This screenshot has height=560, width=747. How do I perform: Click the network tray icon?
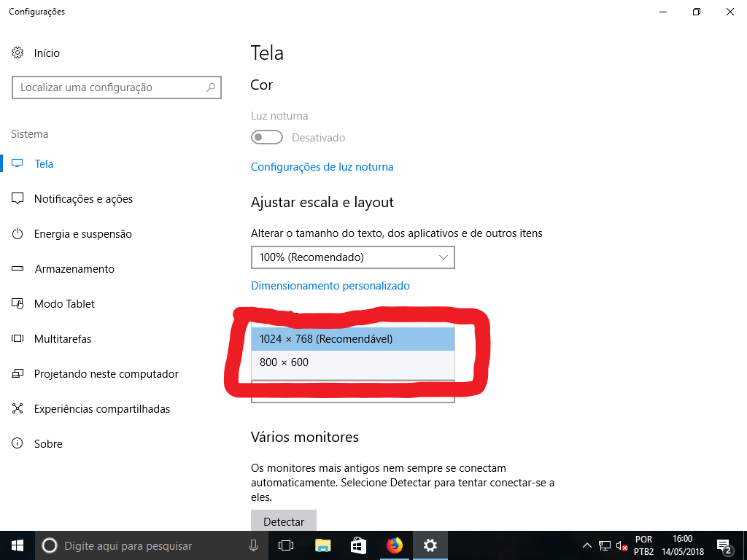pos(605,545)
